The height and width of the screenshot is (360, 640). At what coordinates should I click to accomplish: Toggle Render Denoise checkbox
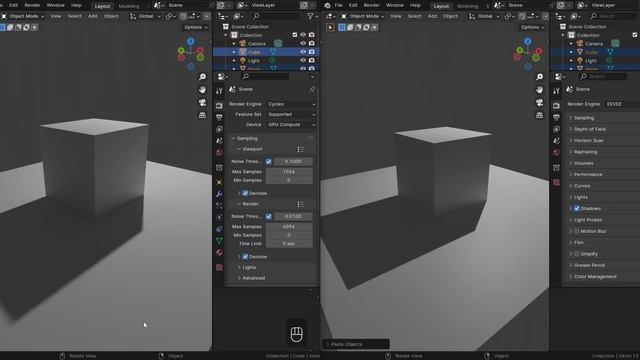(245, 257)
